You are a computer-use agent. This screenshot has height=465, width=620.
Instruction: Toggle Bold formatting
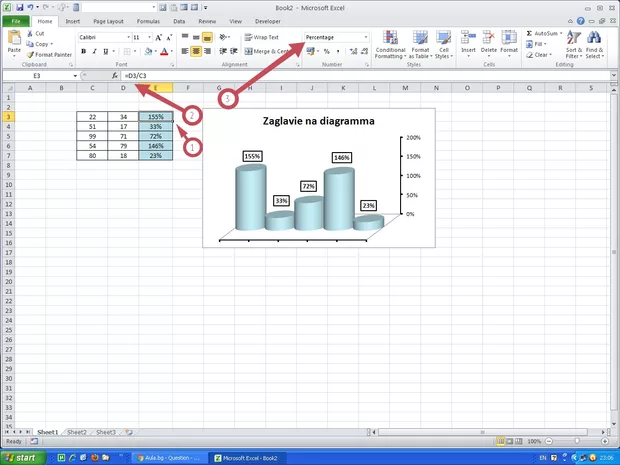(83, 51)
